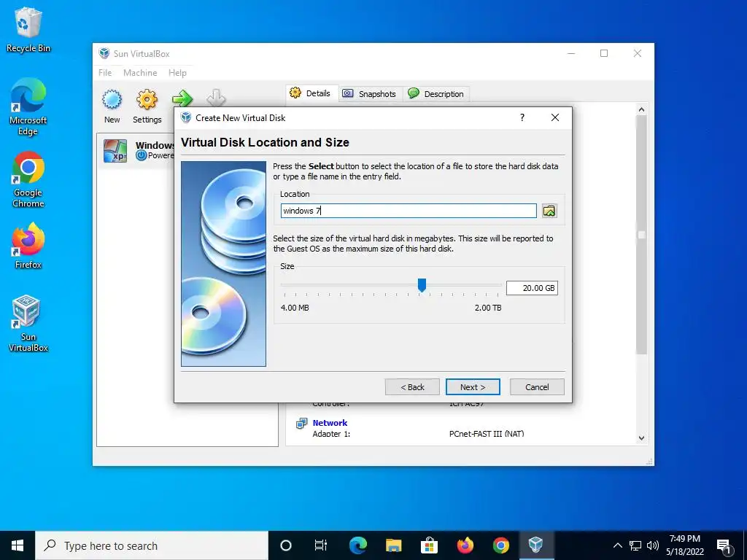Open the Help menu
The height and width of the screenshot is (560, 747).
point(177,73)
